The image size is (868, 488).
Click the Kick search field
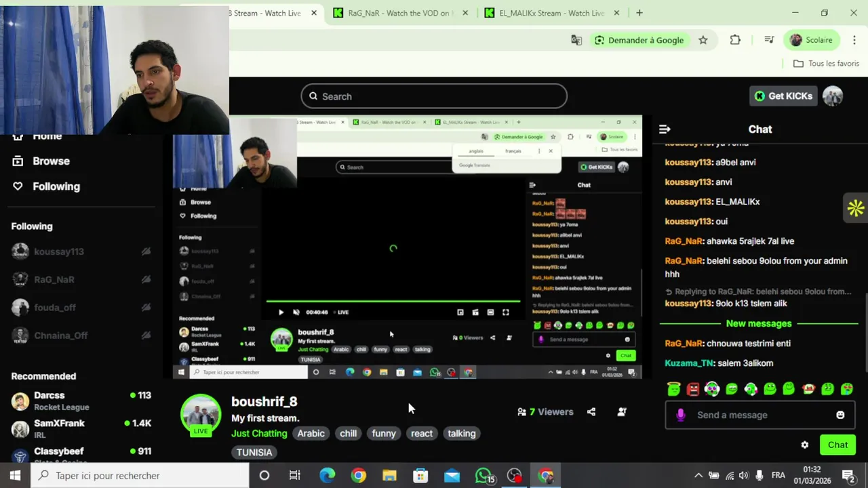[434, 96]
